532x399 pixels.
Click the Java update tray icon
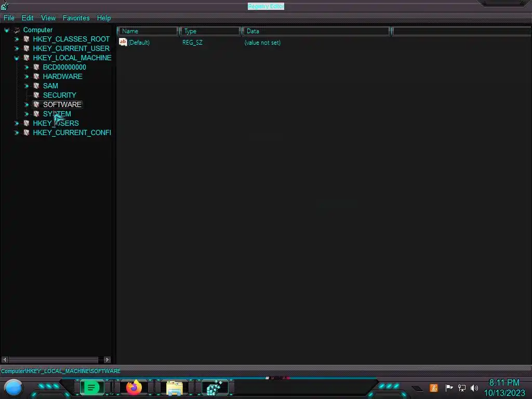click(434, 388)
